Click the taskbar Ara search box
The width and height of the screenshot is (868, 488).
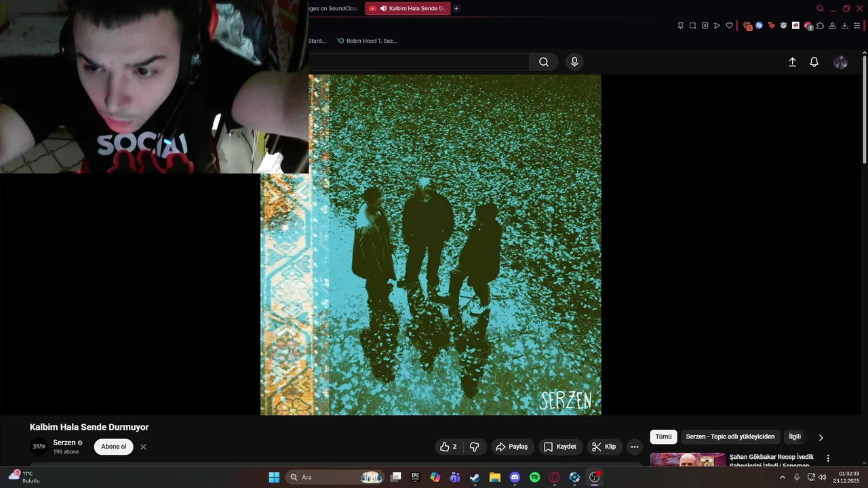334,477
